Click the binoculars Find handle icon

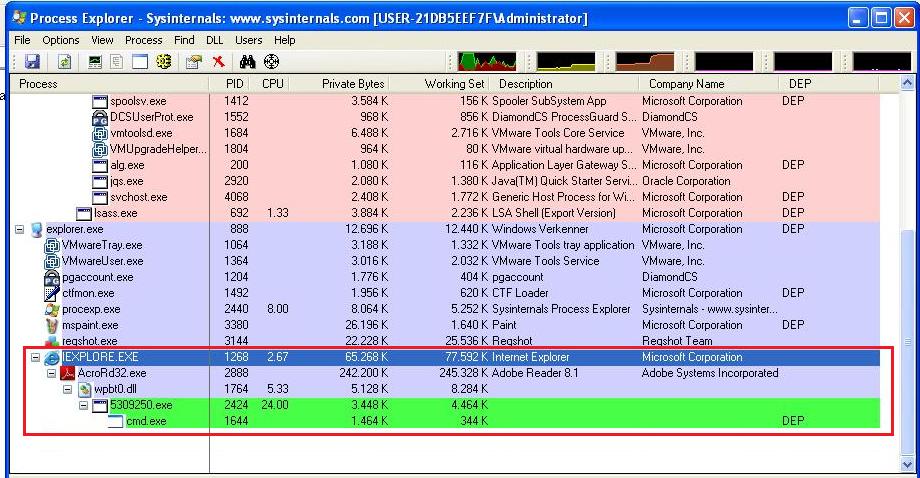[248, 62]
